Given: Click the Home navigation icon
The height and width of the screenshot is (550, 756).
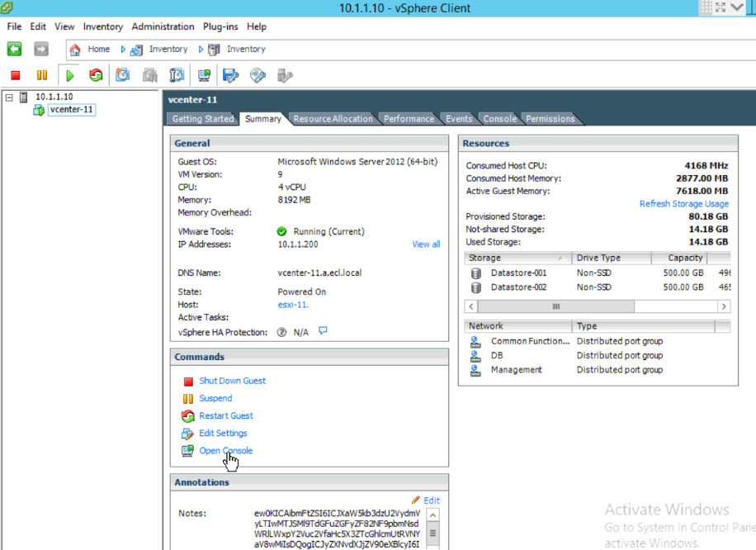Looking at the screenshot, I should (x=76, y=49).
